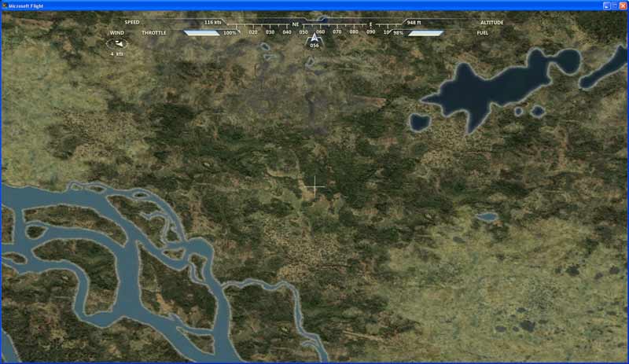This screenshot has height=364, width=629.
Task: Click the throttle level bar
Action: (202, 33)
